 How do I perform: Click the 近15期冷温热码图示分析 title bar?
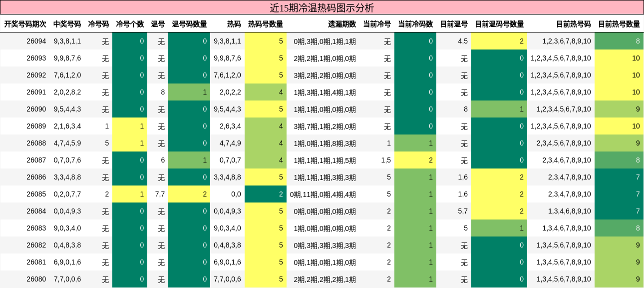322,7
